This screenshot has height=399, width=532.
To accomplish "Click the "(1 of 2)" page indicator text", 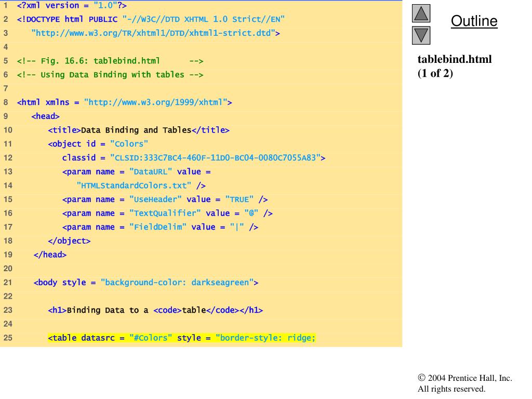I will pos(435,73).
